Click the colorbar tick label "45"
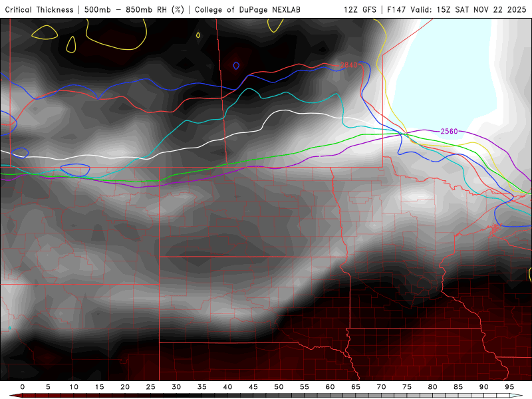The width and height of the screenshot is (532, 399). tap(253, 387)
